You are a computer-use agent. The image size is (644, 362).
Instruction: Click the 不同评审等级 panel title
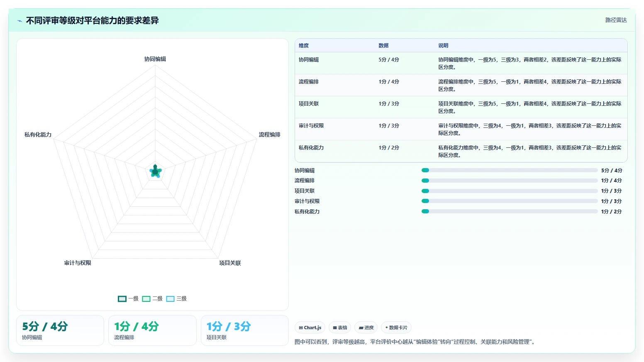coord(93,21)
